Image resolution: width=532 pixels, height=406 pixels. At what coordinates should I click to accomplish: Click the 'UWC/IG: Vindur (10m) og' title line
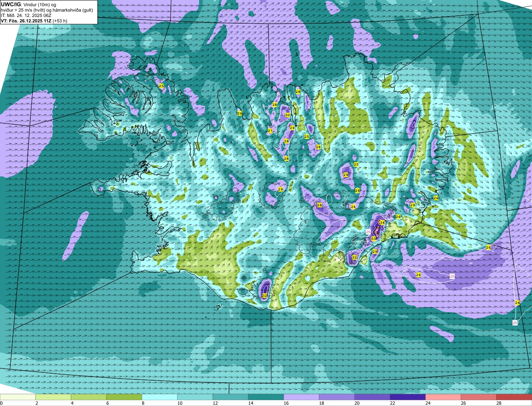29,5
